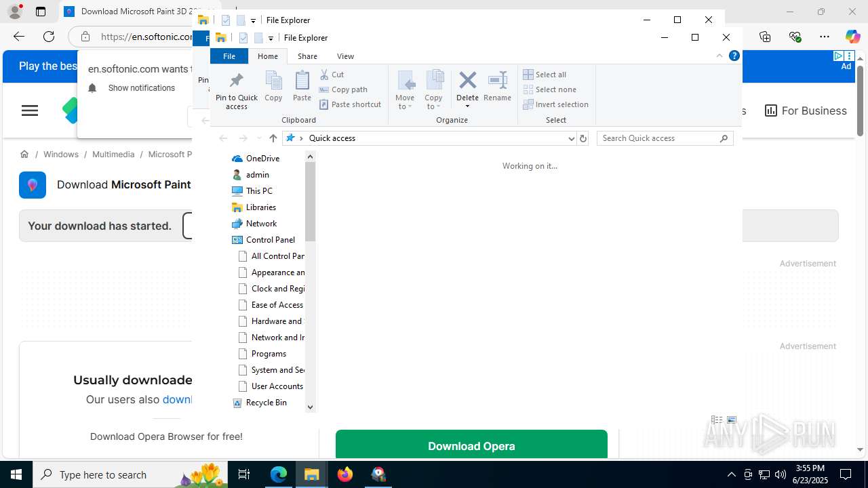Click the Delete ribbon icon

point(467,81)
